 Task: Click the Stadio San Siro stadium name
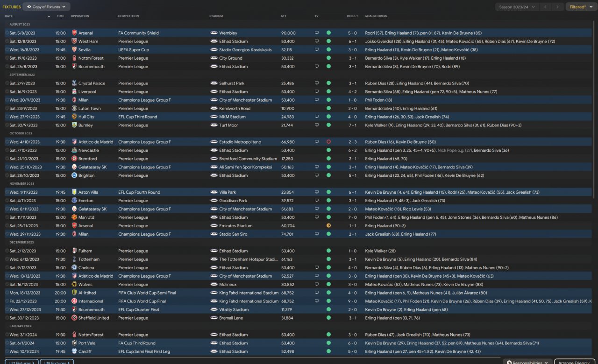(x=233, y=234)
